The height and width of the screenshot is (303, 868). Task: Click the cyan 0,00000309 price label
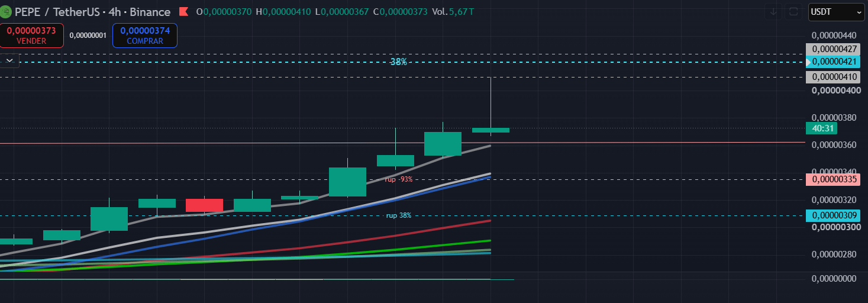[832, 216]
